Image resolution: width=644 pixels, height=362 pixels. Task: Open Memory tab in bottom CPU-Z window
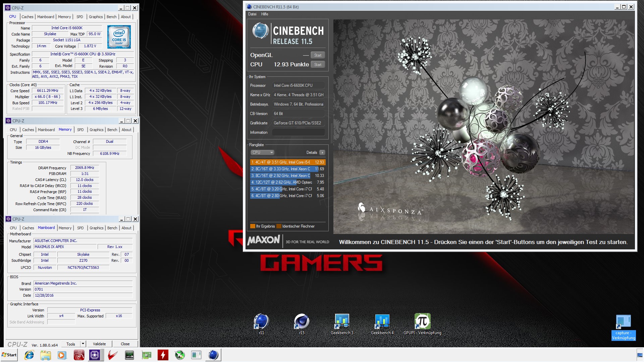(x=65, y=228)
